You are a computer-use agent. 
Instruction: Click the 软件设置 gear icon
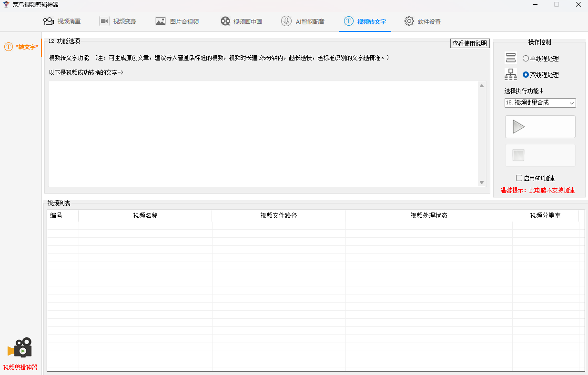coord(409,21)
